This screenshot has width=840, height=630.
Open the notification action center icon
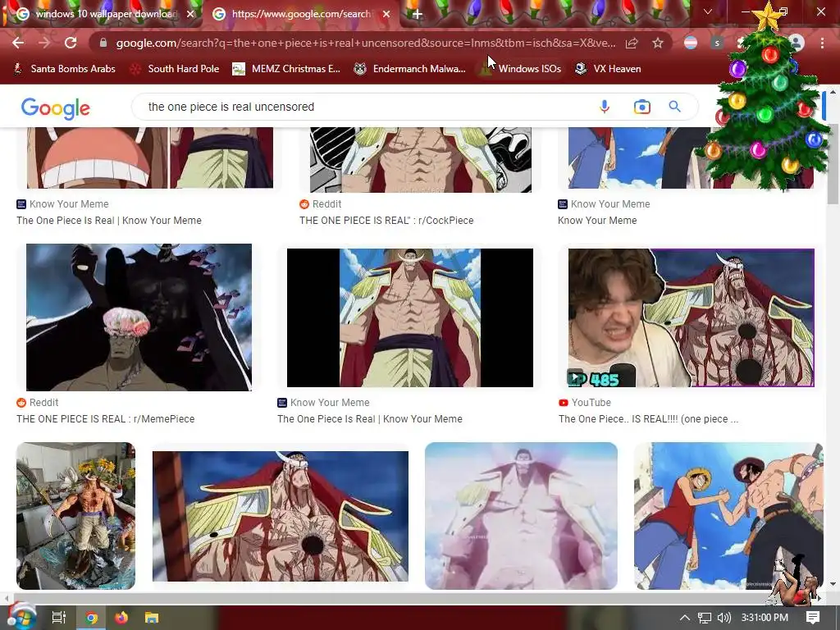[x=813, y=618]
